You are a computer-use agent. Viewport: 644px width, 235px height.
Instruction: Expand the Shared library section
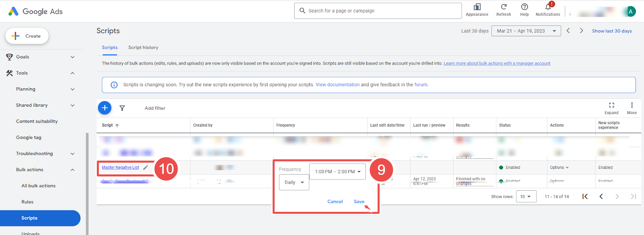72,105
